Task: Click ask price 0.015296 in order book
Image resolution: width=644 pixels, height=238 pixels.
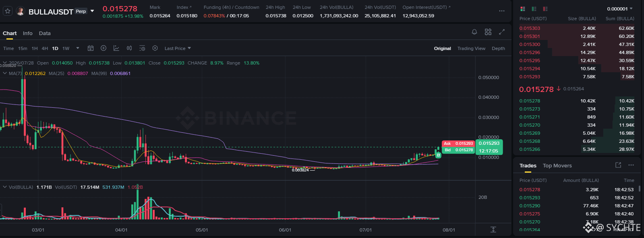Action: [530, 52]
